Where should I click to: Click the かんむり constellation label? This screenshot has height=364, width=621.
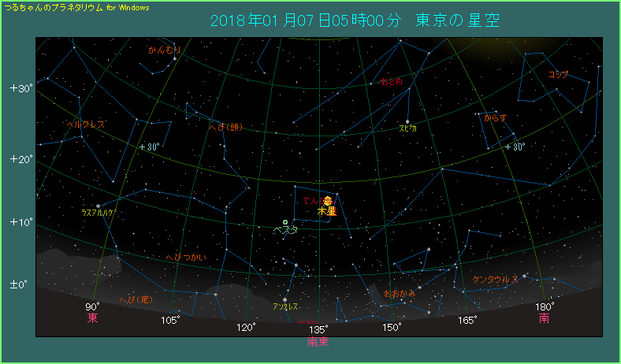pyautogui.click(x=164, y=50)
